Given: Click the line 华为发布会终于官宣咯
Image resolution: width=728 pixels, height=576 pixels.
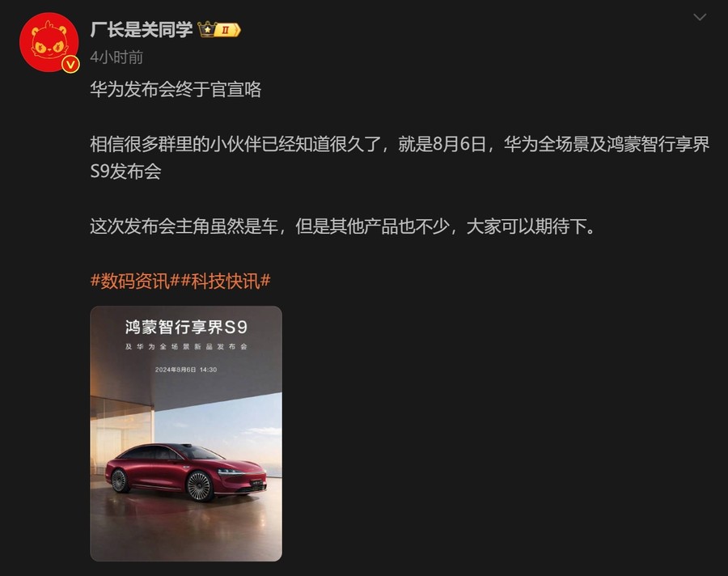Looking at the screenshot, I should click(176, 89).
